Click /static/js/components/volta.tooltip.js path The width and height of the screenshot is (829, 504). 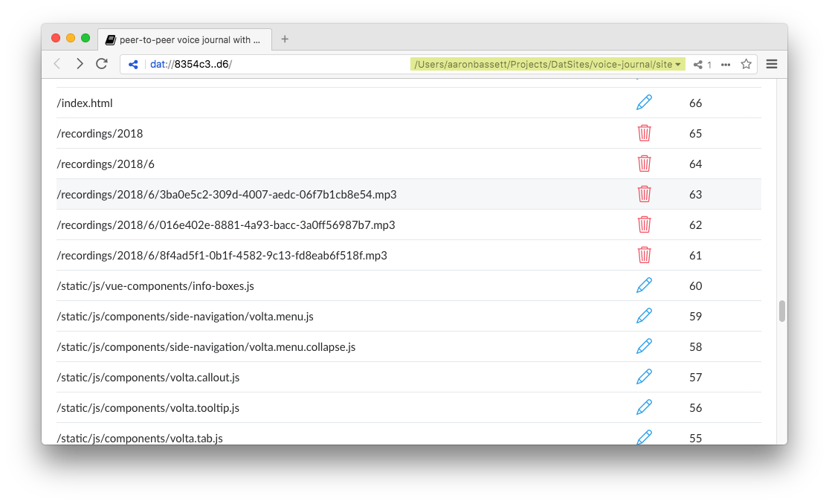(x=148, y=408)
